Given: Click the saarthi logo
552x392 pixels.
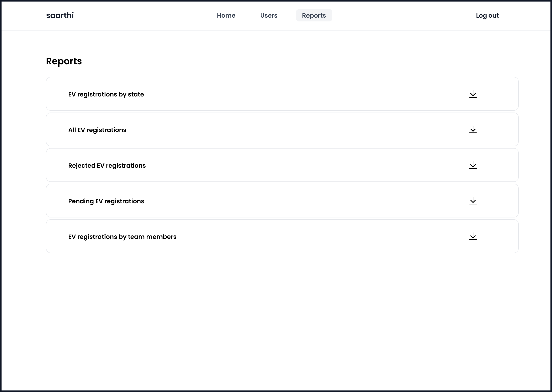Looking at the screenshot, I should click(60, 16).
